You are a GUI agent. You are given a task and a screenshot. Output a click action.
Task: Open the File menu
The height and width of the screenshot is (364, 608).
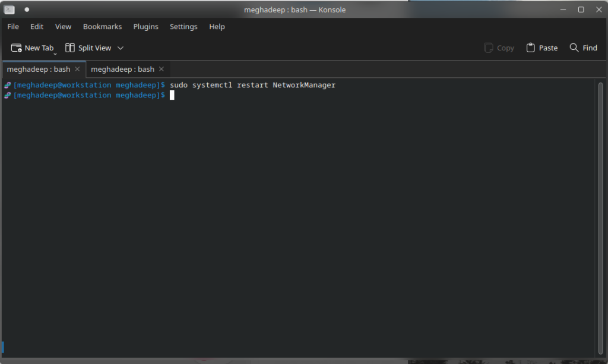click(x=12, y=26)
